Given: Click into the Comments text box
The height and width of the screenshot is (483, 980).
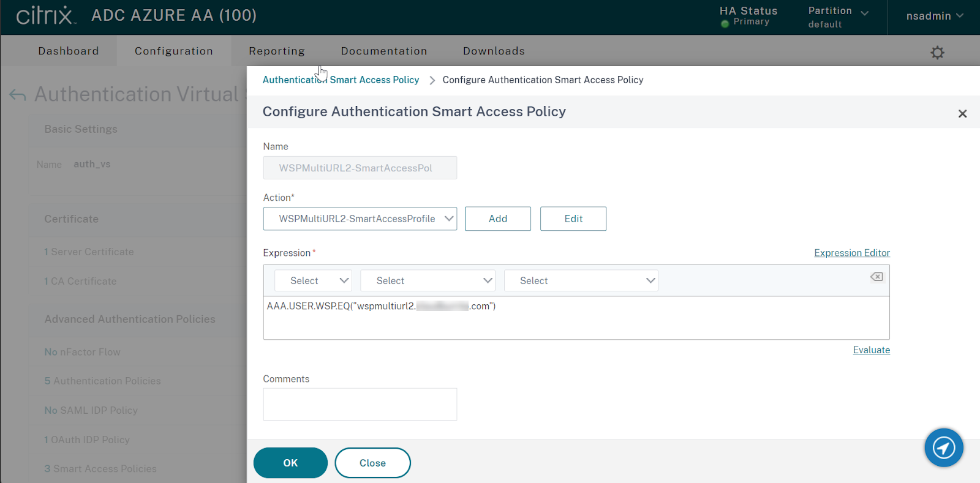Looking at the screenshot, I should (360, 404).
